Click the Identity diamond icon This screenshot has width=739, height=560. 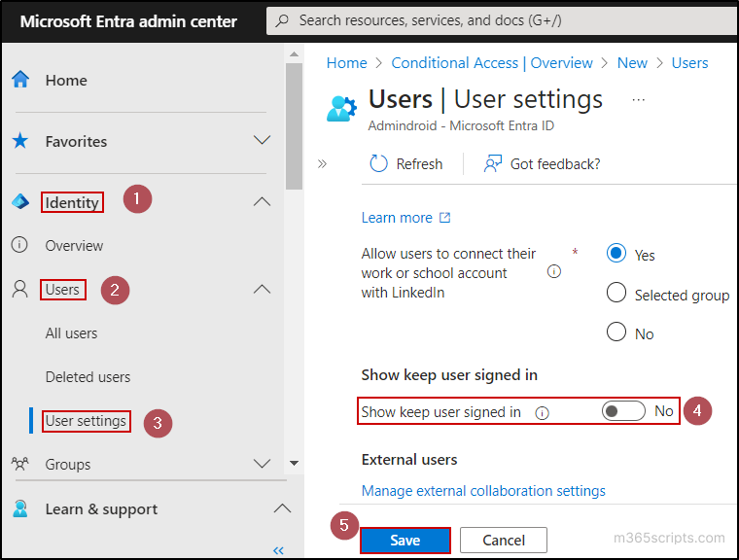pyautogui.click(x=20, y=202)
